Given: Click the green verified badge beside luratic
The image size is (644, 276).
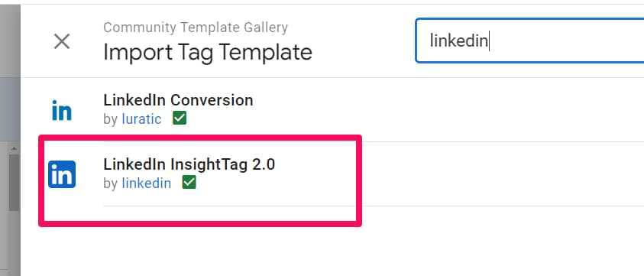Looking at the screenshot, I should [x=180, y=119].
